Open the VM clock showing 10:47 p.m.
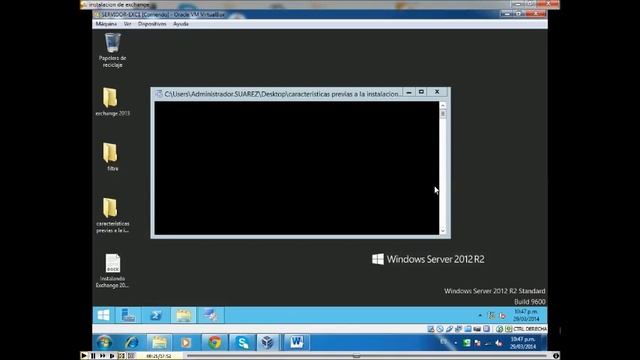Image resolution: width=640 pixels, height=360 pixels. (x=526, y=315)
